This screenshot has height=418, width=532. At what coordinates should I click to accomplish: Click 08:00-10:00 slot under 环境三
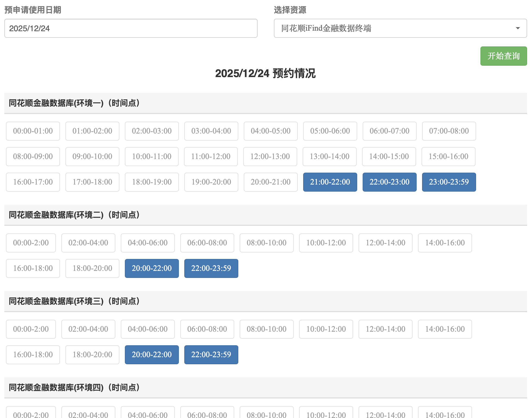(x=266, y=329)
